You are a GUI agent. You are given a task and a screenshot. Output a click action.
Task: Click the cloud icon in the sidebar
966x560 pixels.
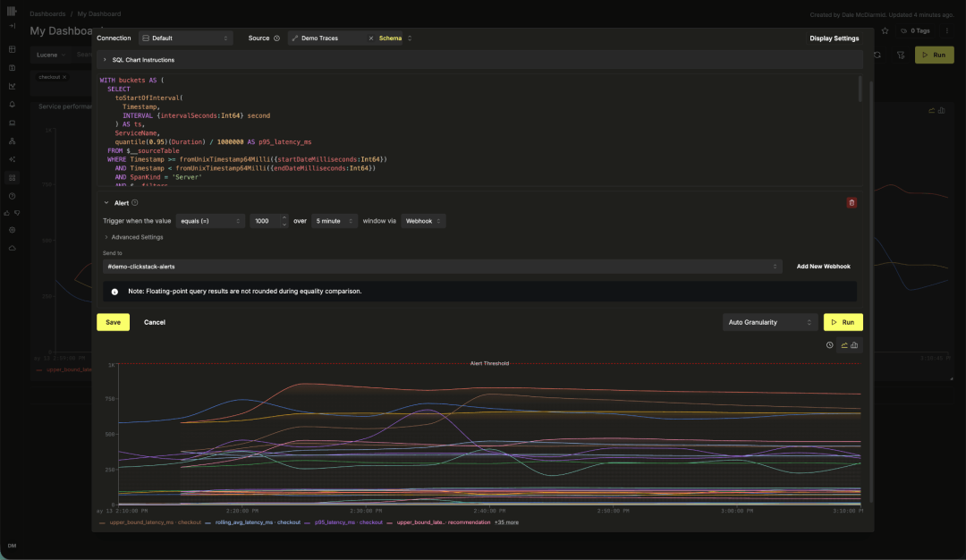click(x=12, y=249)
